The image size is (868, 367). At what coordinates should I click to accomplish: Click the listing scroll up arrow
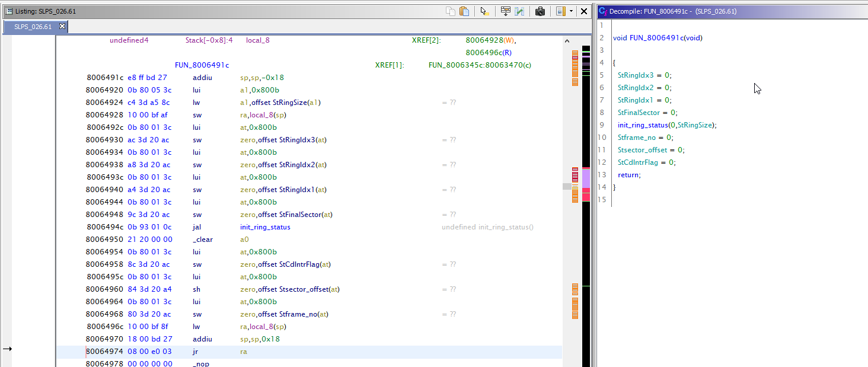click(567, 42)
